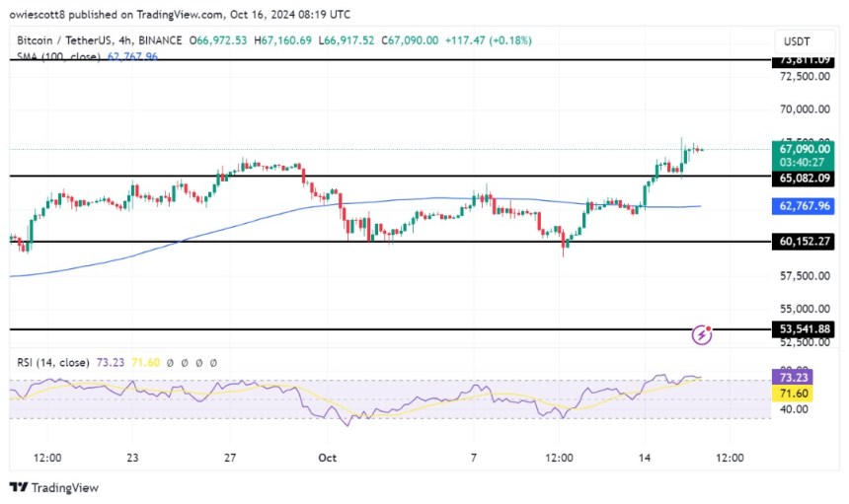The height and width of the screenshot is (504, 849).
Task: Select the 27 date marker on time axis
Action: (x=230, y=458)
